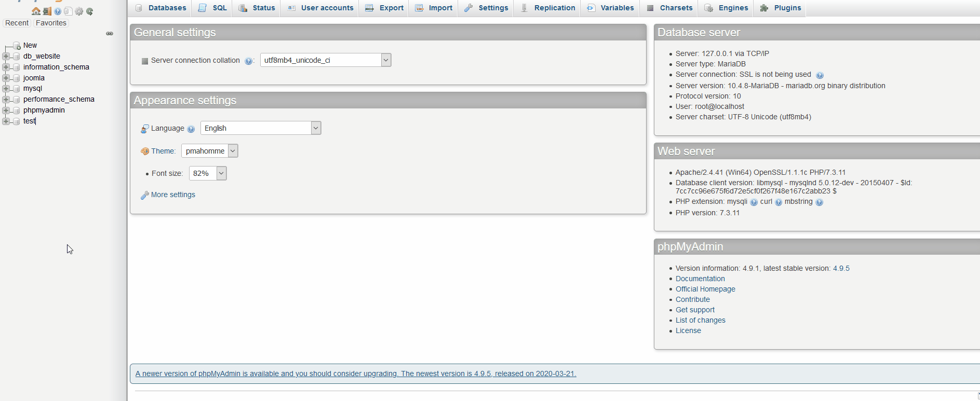
Task: Click the newer version available upgrade notice
Action: [x=356, y=374]
